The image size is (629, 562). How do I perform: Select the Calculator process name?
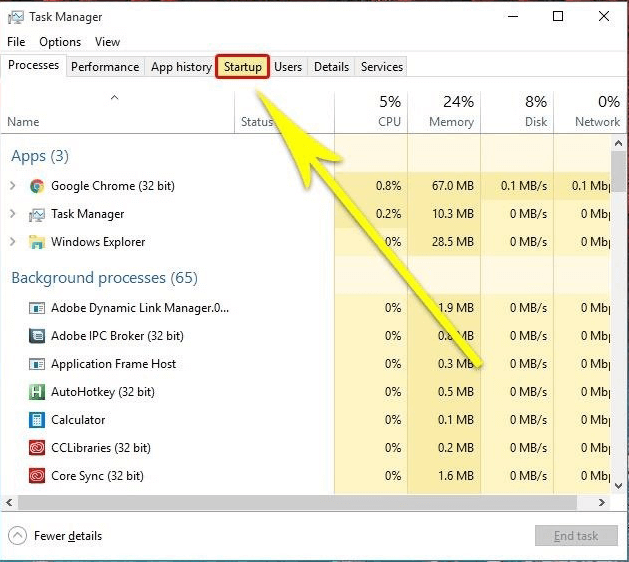coord(78,420)
